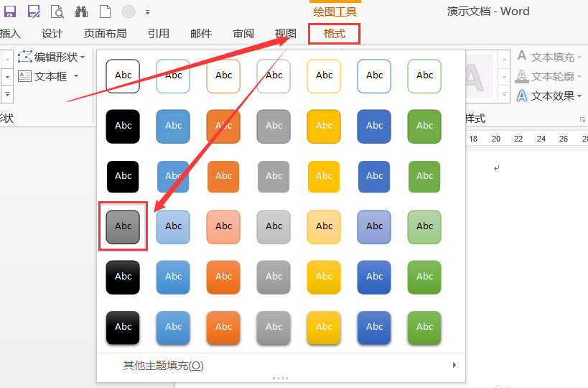
Task: Pick third-row flat black Abc style
Action: pyautogui.click(x=123, y=177)
